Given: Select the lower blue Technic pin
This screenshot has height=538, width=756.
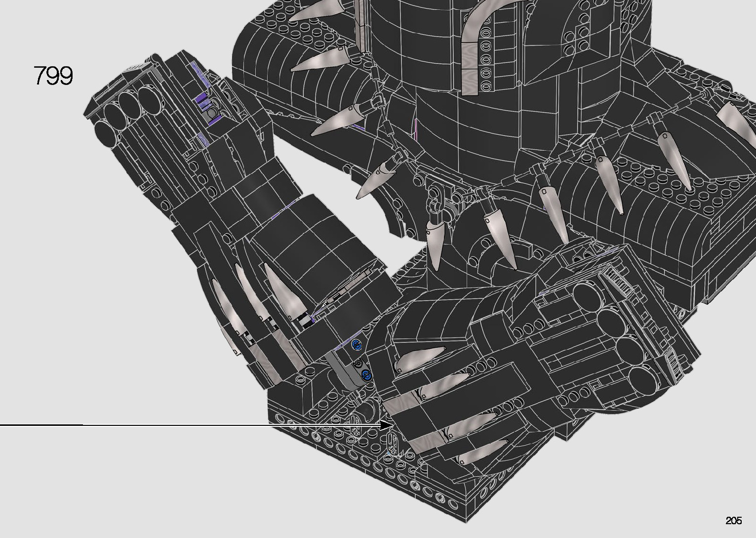Looking at the screenshot, I should (x=366, y=374).
